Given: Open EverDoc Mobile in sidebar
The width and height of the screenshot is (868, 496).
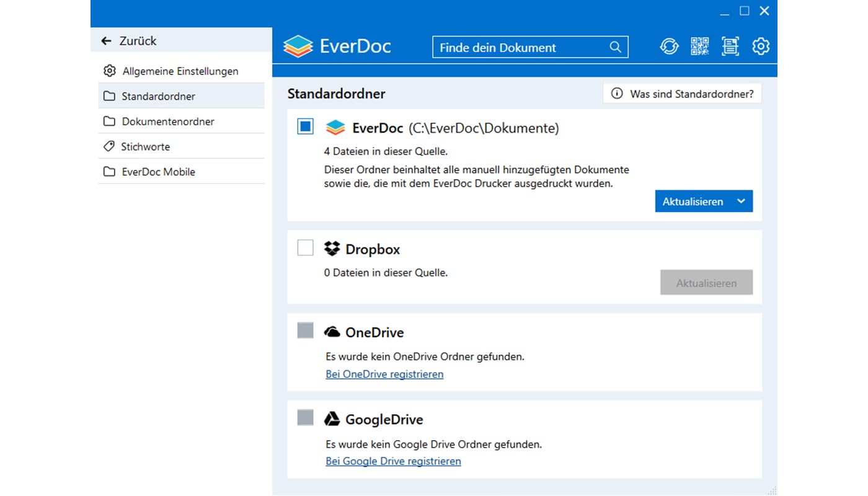Looking at the screenshot, I should (x=181, y=172).
